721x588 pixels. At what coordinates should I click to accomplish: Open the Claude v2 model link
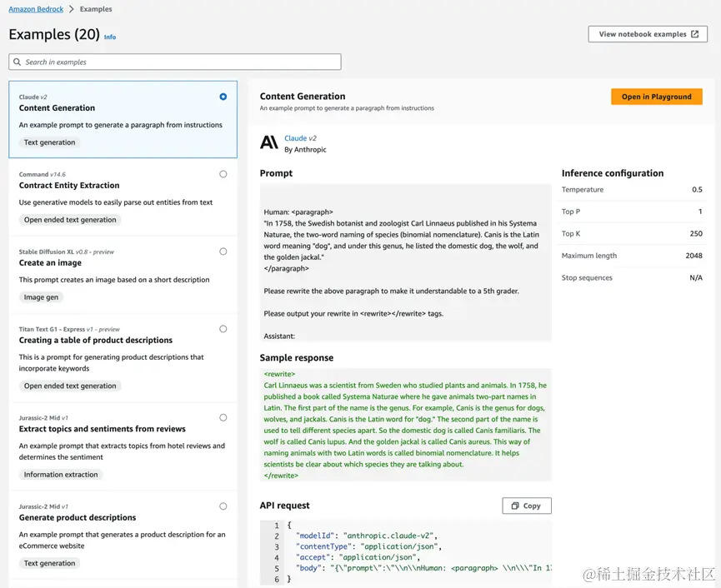pyautogui.click(x=300, y=137)
